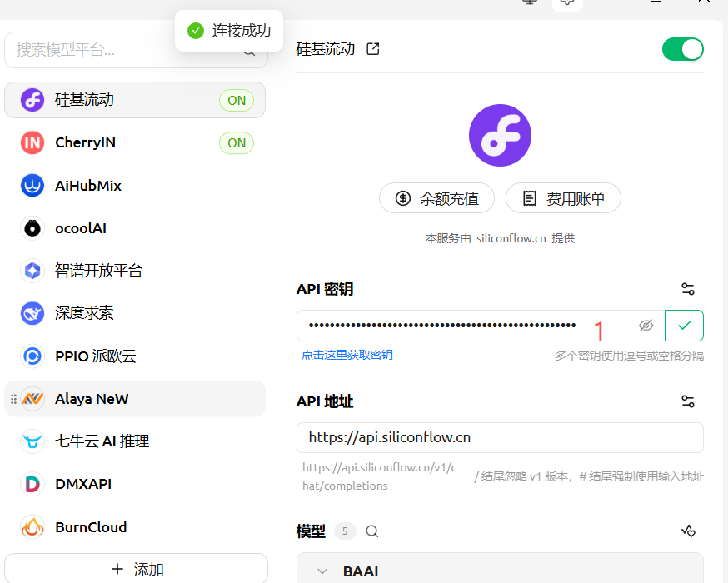Viewport: 728px width, 583px height.
Task: Click the 搜索模型平台 search box
Action: (x=136, y=50)
